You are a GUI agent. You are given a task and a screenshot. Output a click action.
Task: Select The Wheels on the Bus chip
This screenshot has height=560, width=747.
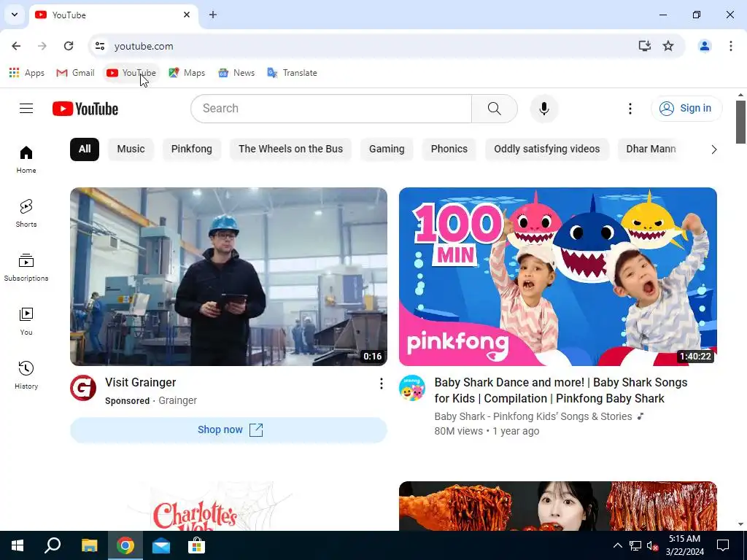coord(290,149)
